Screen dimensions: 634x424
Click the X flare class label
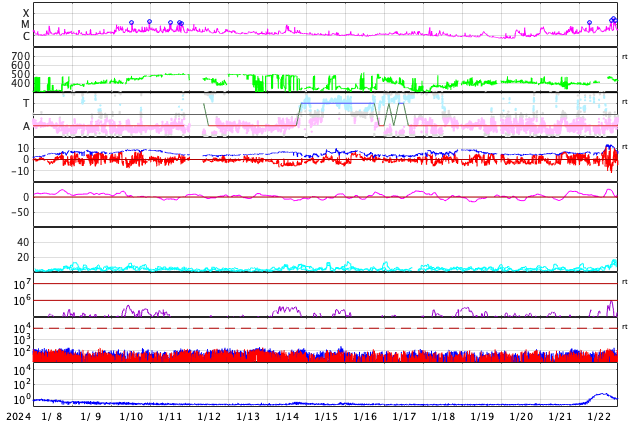click(26, 13)
